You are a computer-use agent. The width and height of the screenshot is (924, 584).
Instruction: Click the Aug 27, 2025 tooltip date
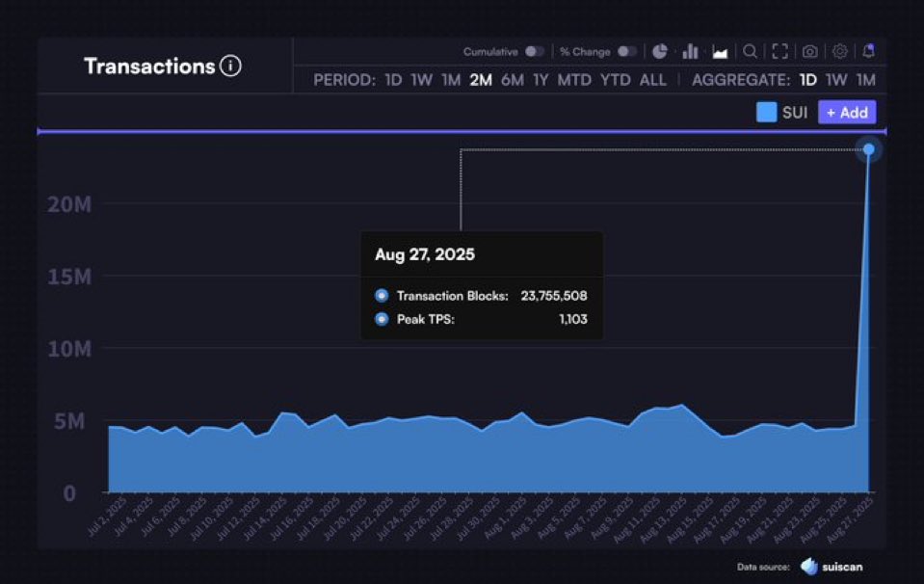pos(425,254)
